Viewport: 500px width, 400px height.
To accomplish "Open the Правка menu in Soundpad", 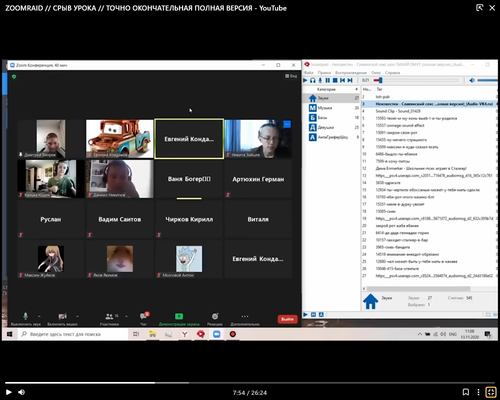I will pyautogui.click(x=324, y=72).
